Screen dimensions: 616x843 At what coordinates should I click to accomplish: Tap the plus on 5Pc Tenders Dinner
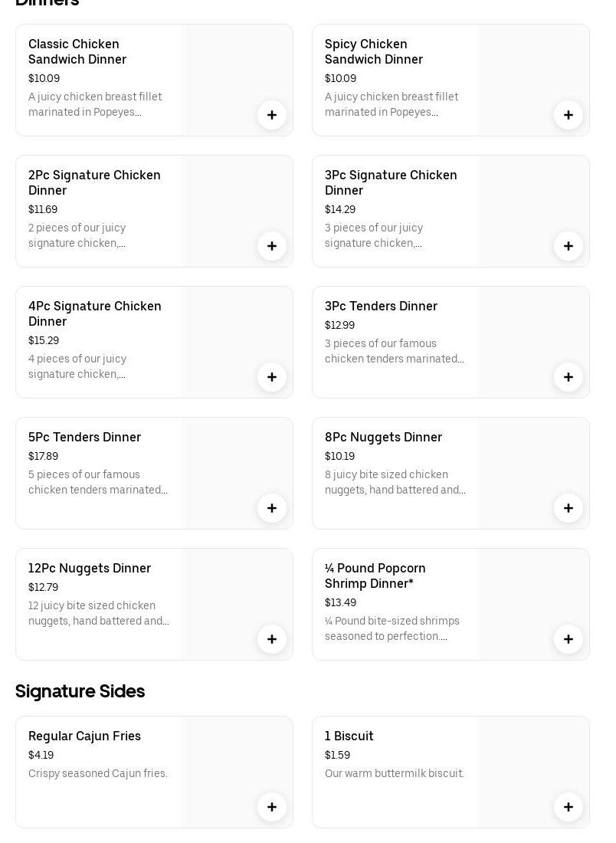pyautogui.click(x=272, y=508)
